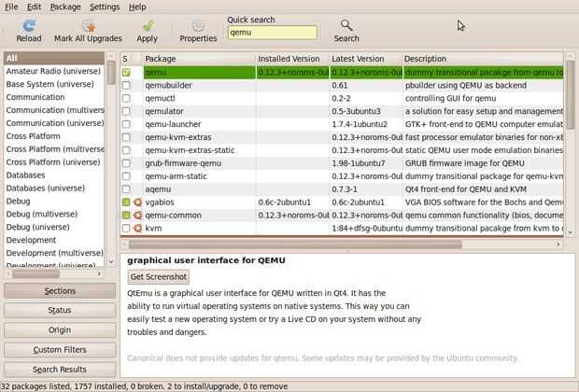
Task: Select the Databases section
Action: click(54, 175)
